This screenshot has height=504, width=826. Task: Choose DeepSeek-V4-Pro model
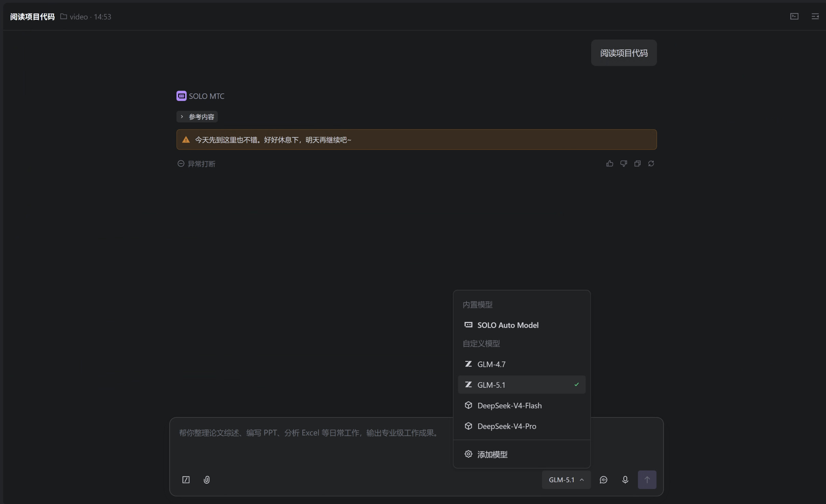pyautogui.click(x=522, y=426)
